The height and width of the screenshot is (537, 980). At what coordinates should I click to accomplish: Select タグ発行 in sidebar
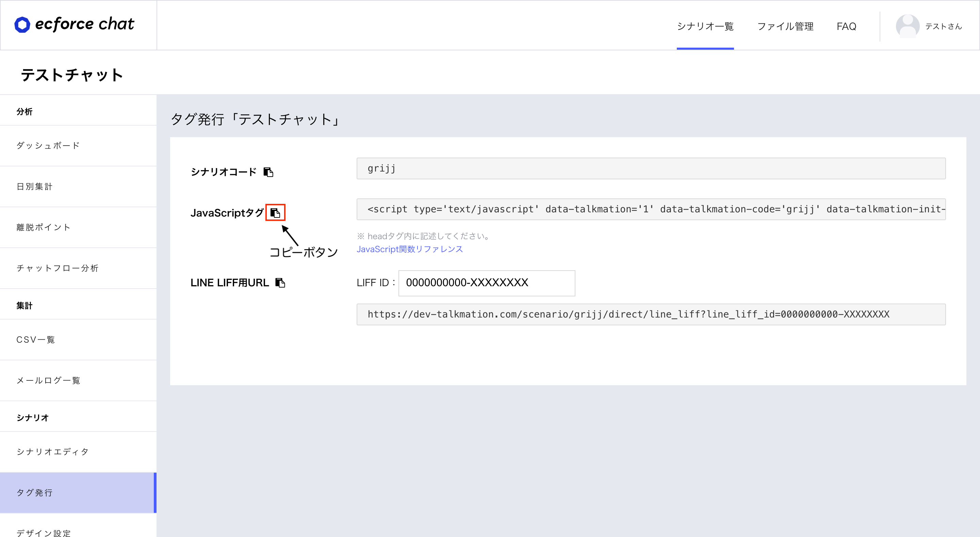click(x=78, y=493)
